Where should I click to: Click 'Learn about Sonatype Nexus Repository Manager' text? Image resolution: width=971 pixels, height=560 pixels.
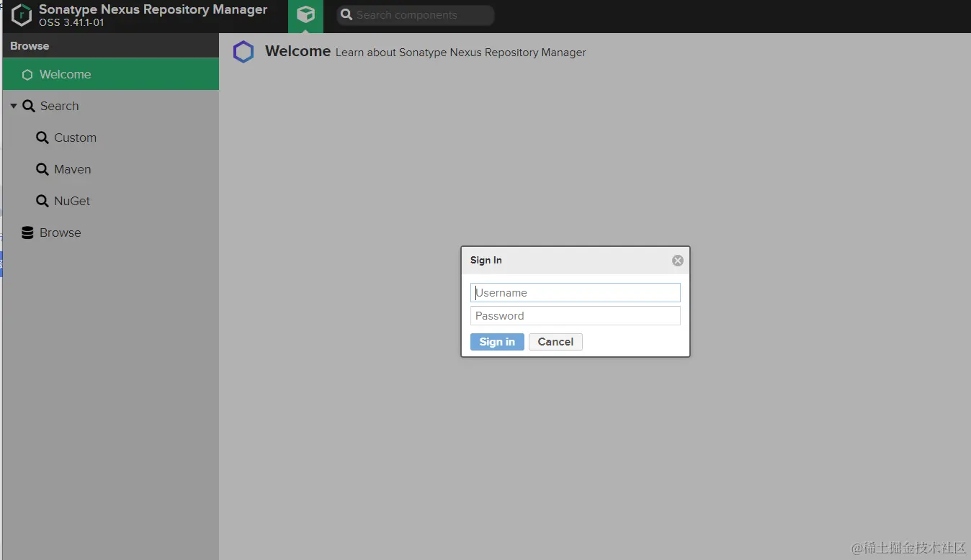point(461,53)
